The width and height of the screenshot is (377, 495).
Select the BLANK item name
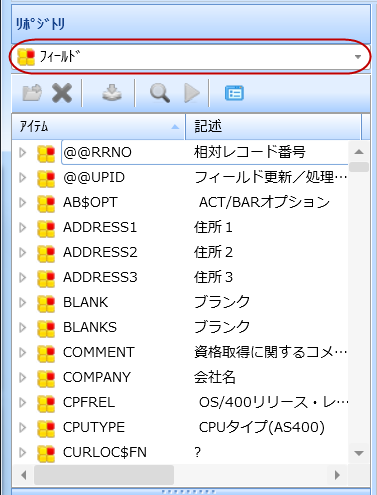click(86, 302)
